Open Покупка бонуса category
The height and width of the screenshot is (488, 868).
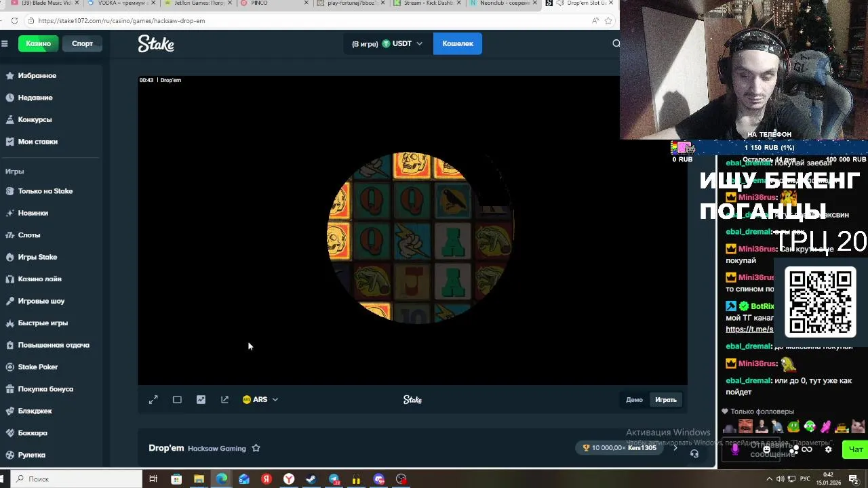coord(45,389)
